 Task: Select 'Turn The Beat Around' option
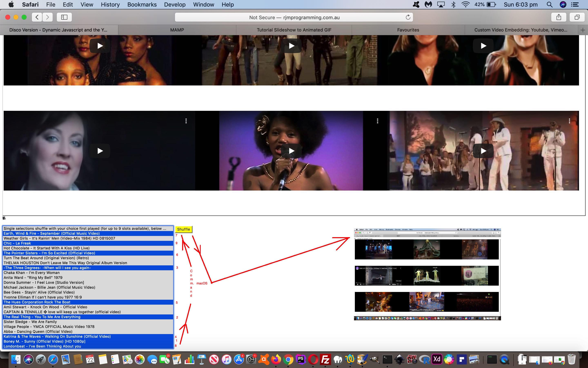[x=88, y=258]
